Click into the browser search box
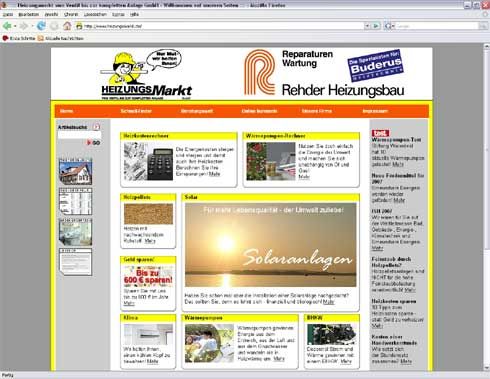490x379 pixels. (x=437, y=26)
